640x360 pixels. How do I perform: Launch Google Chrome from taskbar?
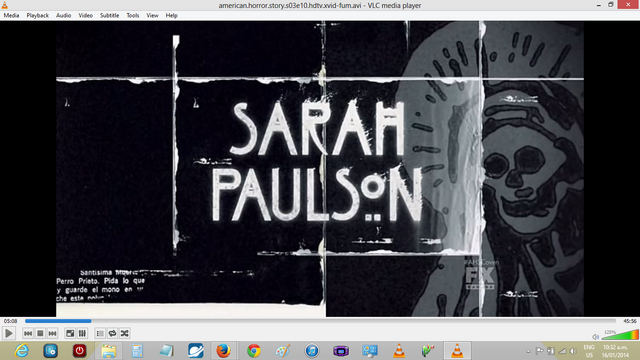click(253, 351)
